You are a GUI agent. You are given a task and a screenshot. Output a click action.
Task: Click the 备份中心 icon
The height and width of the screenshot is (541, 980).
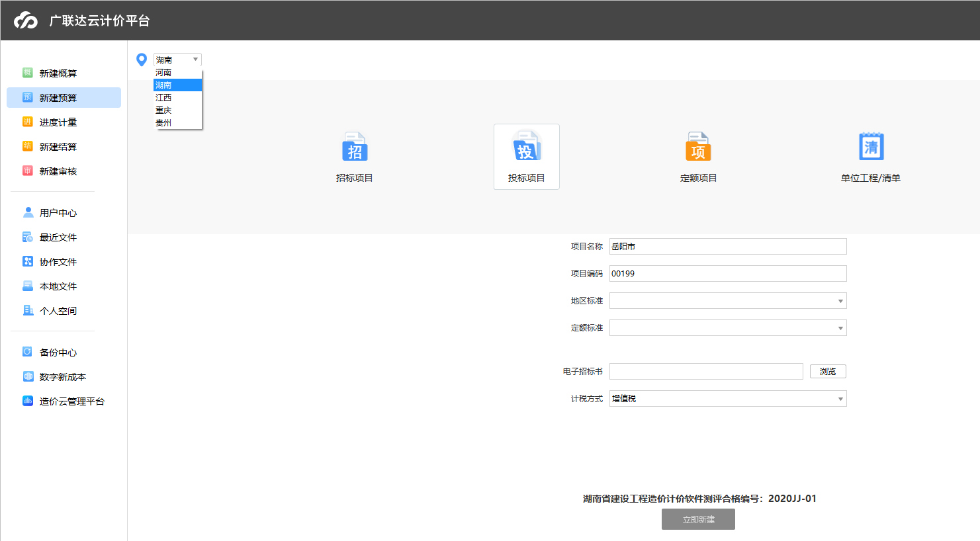pos(28,352)
